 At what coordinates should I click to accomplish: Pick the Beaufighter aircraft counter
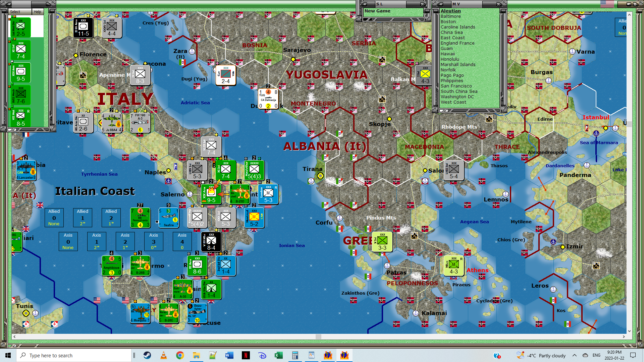click(197, 313)
